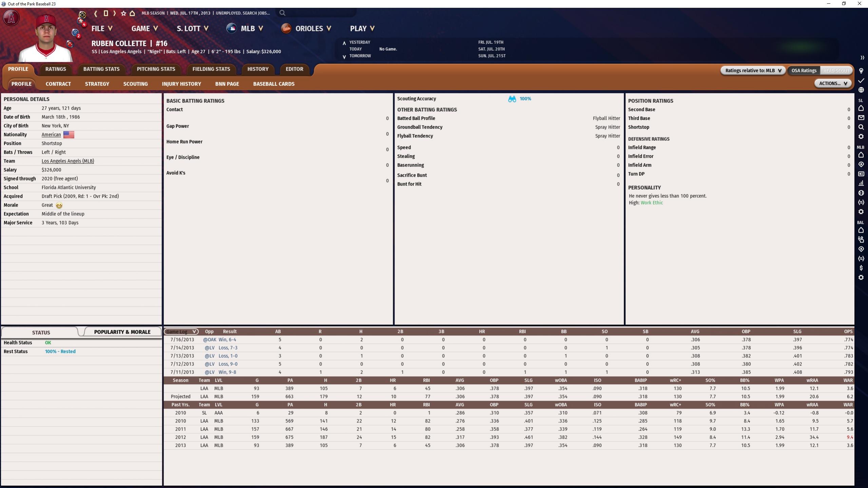Screen dimensions: 868x488
Task: Switch ratings to Head Scout
Action: [835, 71]
